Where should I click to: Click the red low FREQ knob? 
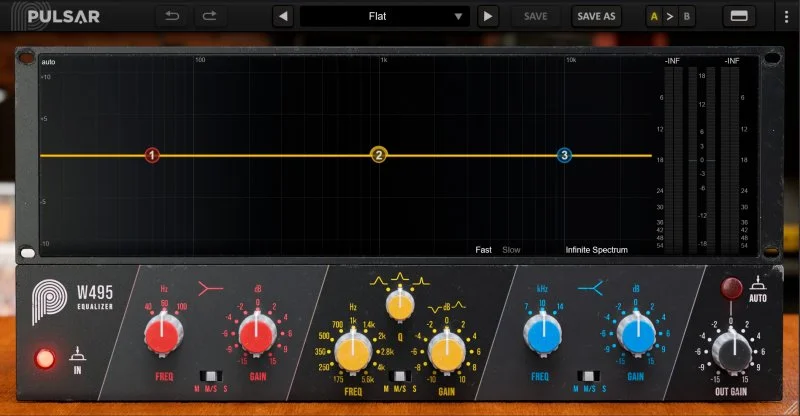tap(163, 335)
